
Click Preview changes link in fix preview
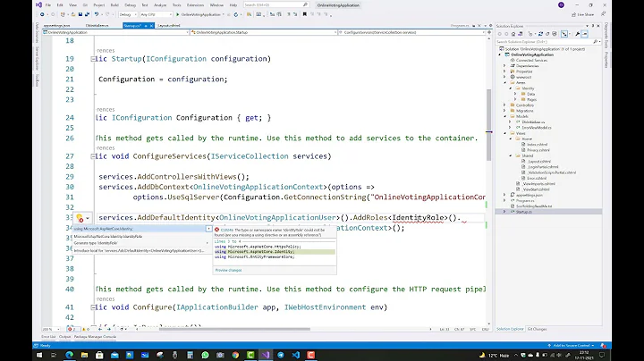228,271
